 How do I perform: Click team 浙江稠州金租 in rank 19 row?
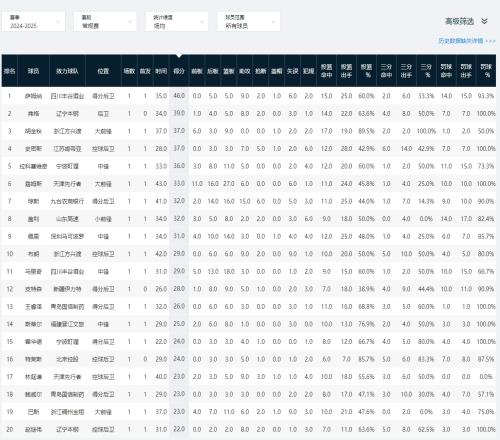[67, 412]
